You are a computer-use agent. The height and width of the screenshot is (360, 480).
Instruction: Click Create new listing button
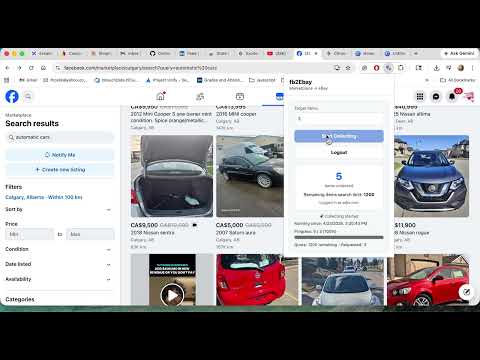pyautogui.click(x=60, y=170)
